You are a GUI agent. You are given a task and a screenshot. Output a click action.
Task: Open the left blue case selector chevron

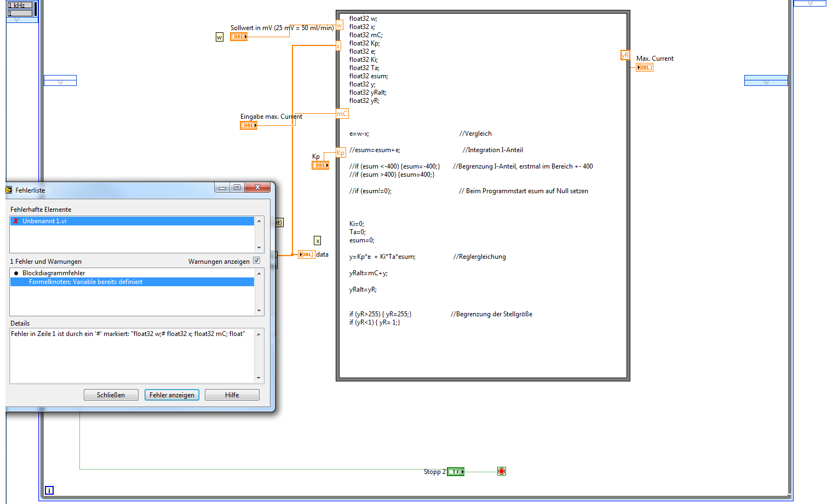click(x=60, y=83)
